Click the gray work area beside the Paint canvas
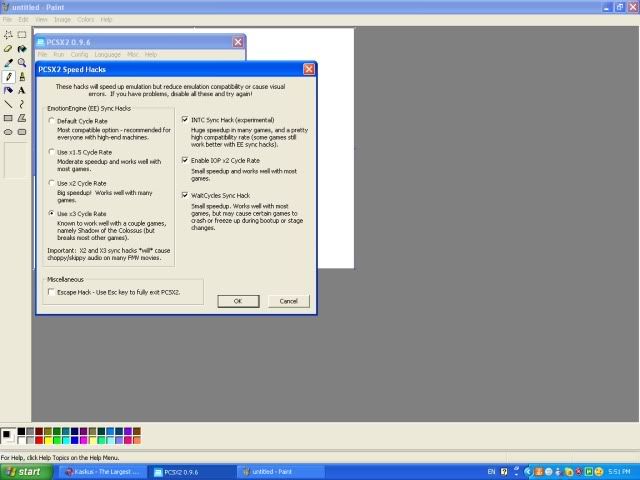 (x=496, y=224)
